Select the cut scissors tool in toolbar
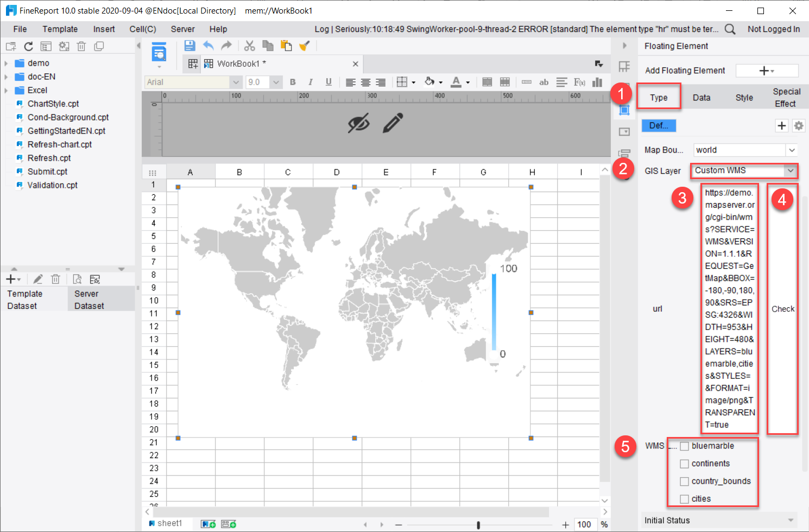 pos(249,46)
